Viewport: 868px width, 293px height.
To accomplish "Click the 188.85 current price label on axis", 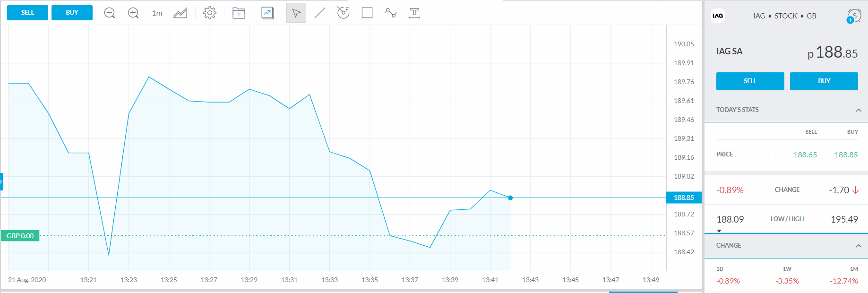I will 684,198.
